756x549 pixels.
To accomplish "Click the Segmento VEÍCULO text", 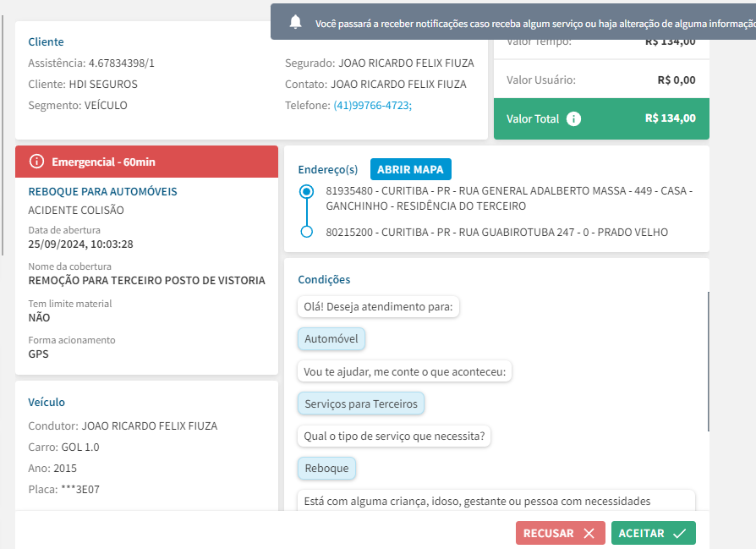I will [x=106, y=105].
